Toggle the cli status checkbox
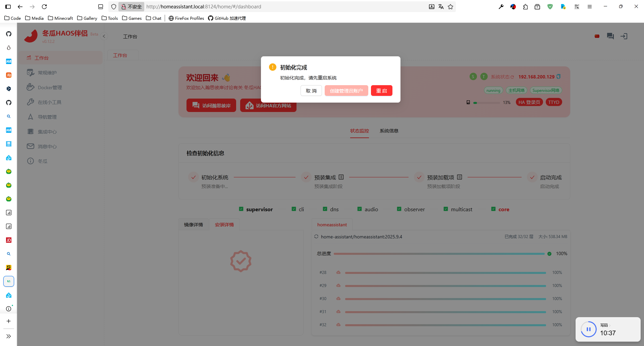 coord(294,209)
